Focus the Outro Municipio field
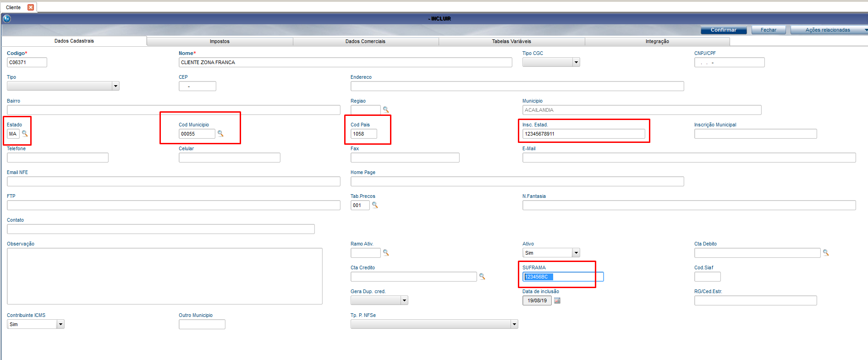 202,324
